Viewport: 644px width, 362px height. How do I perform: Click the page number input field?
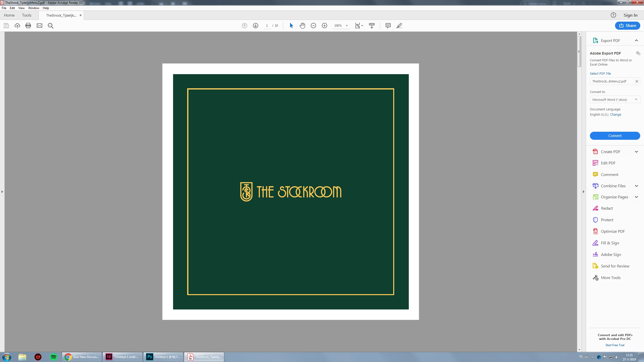pyautogui.click(x=267, y=26)
